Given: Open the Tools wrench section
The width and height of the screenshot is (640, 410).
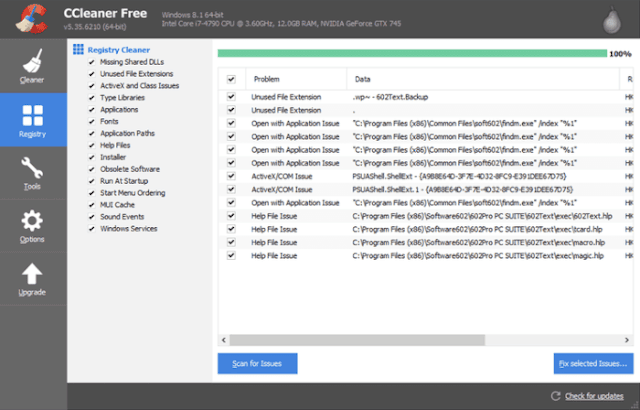Looking at the screenshot, I should click(32, 173).
